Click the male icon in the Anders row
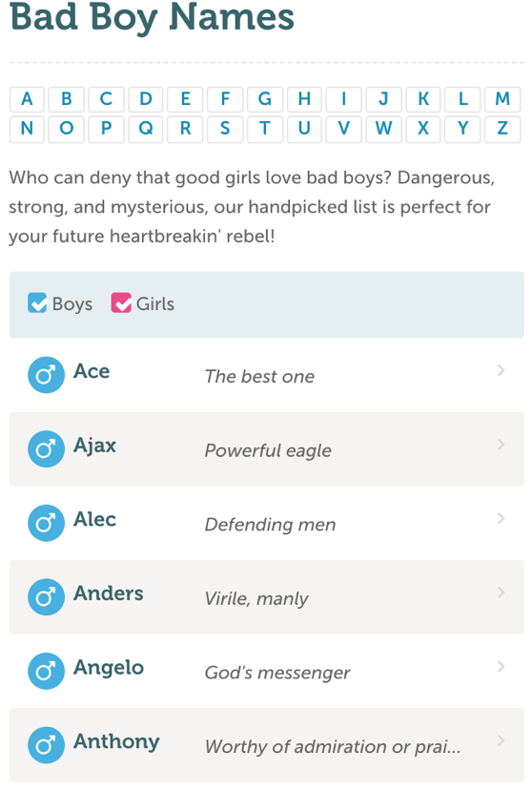The image size is (532, 790). (x=46, y=597)
